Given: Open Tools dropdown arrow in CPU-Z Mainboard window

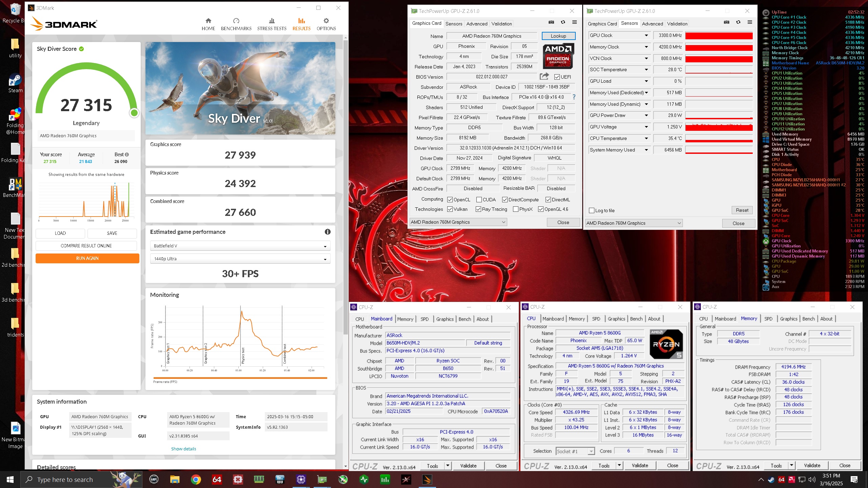Looking at the screenshot, I should [x=448, y=466].
